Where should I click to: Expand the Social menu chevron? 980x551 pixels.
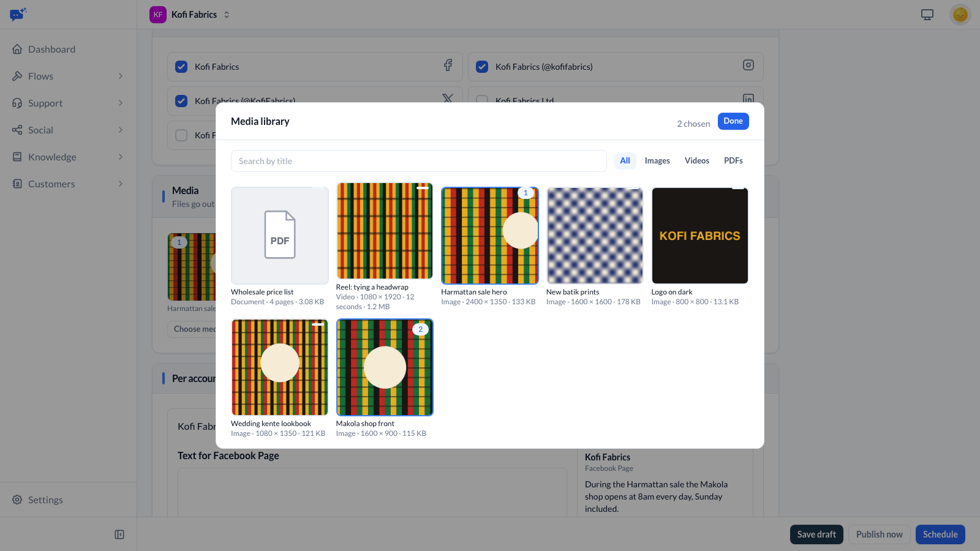121,130
